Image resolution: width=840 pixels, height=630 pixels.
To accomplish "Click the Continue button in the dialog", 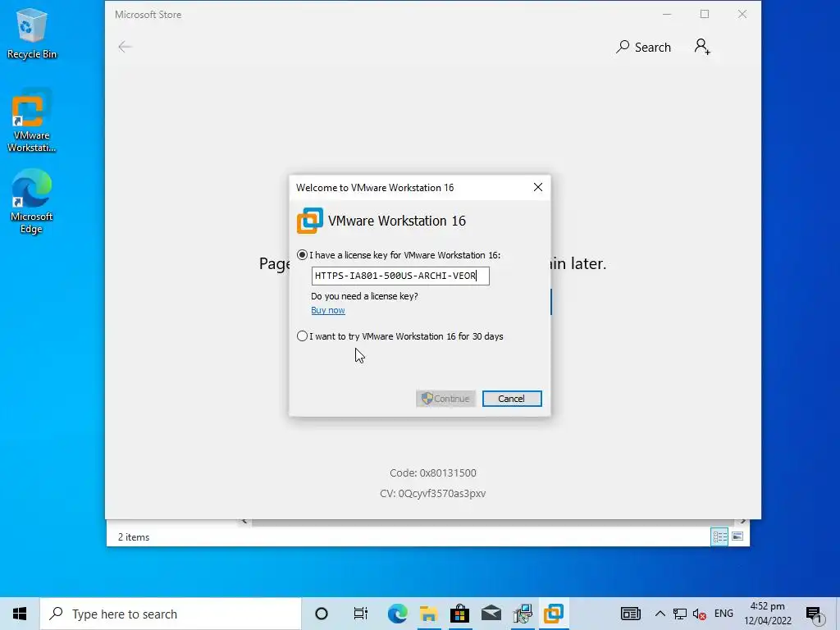I will pos(445,399).
